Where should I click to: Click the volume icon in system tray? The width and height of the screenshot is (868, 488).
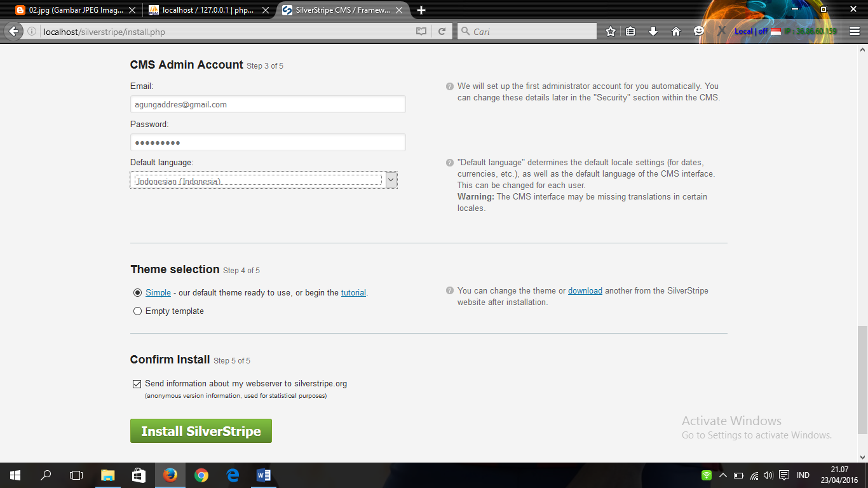768,475
